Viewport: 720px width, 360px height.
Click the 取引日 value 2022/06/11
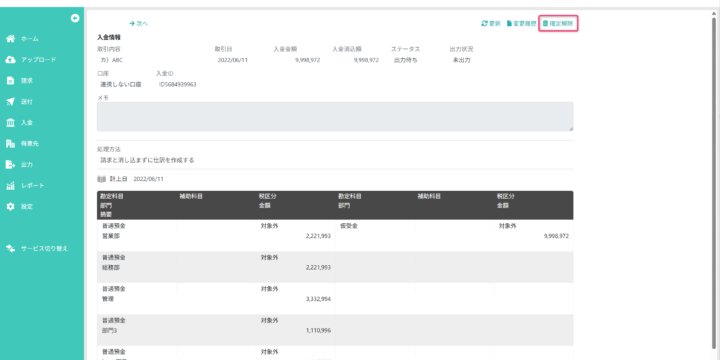click(x=233, y=60)
